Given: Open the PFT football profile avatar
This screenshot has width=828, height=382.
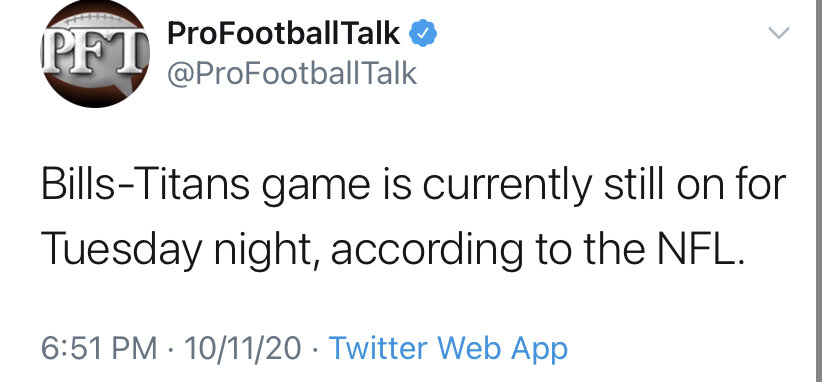Looking at the screenshot, I should tap(95, 53).
